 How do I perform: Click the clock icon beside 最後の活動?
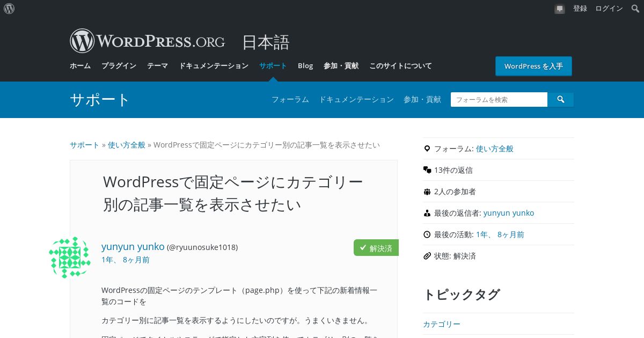coord(427,234)
